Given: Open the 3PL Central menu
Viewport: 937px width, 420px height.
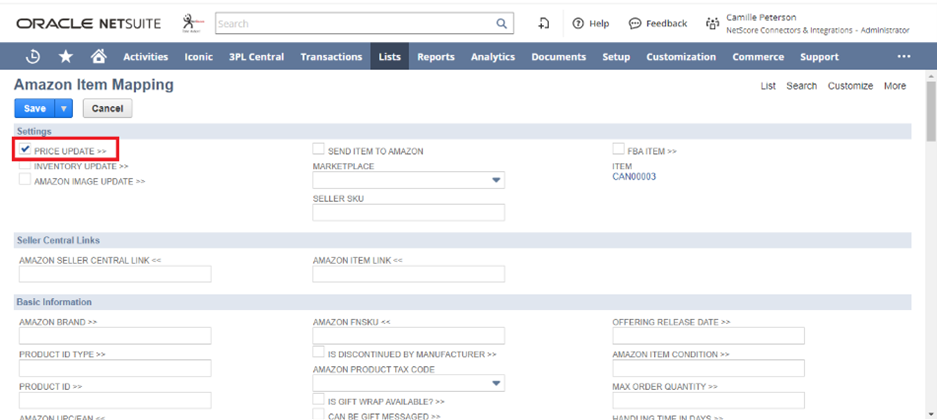Looking at the screenshot, I should click(x=256, y=57).
